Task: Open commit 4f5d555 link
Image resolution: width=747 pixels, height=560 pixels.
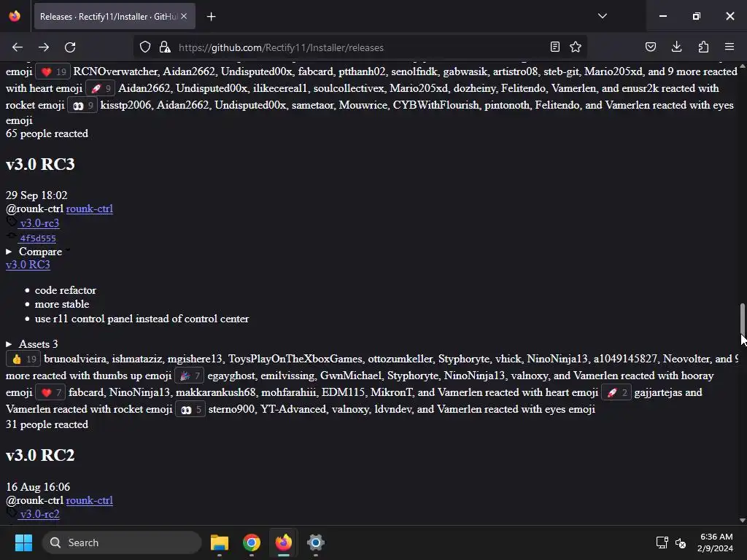Action: 38,238
